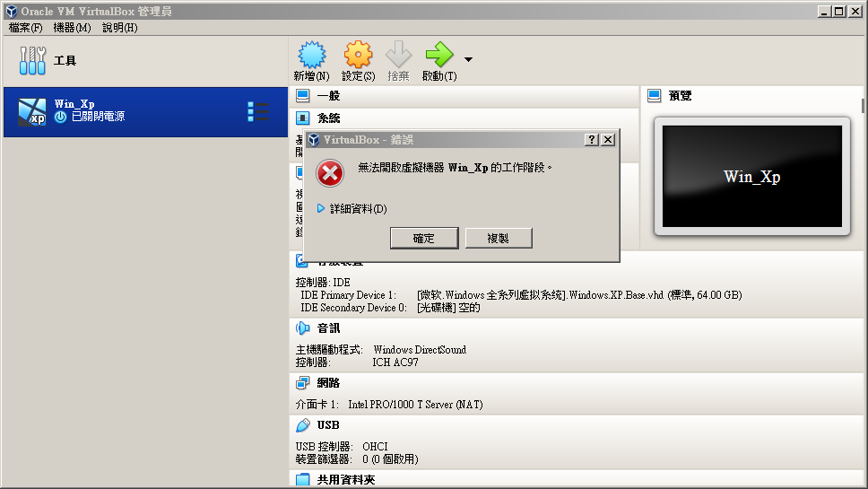Open the 機器(M) menu
This screenshot has width=868, height=489.
click(x=72, y=28)
